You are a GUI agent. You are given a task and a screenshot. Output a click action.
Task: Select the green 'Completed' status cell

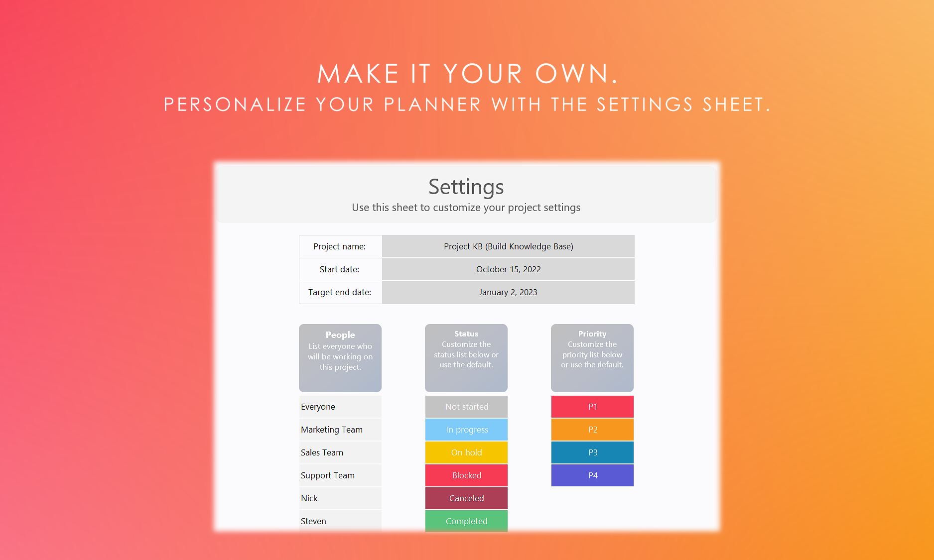[x=466, y=521]
